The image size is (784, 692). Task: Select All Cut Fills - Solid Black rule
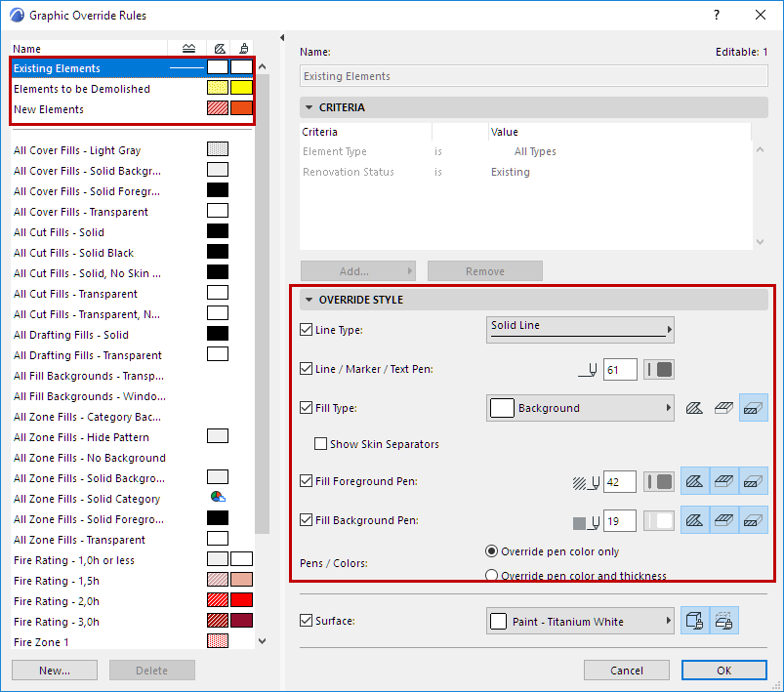133,253
